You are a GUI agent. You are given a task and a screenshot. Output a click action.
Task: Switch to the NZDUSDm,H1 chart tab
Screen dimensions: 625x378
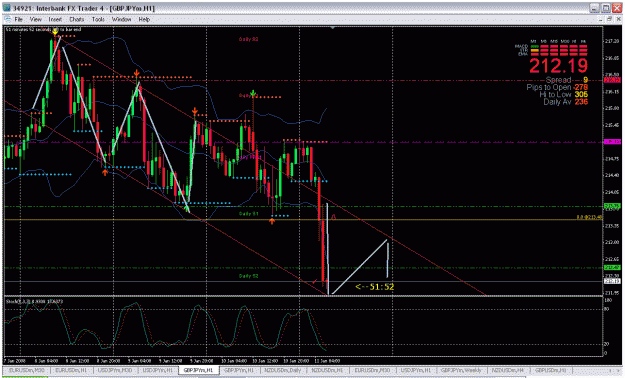click(327, 370)
